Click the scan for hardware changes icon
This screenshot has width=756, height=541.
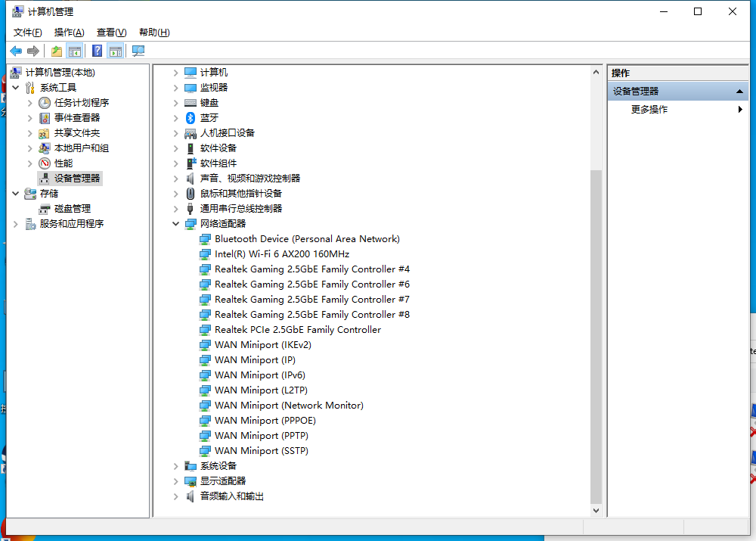137,51
